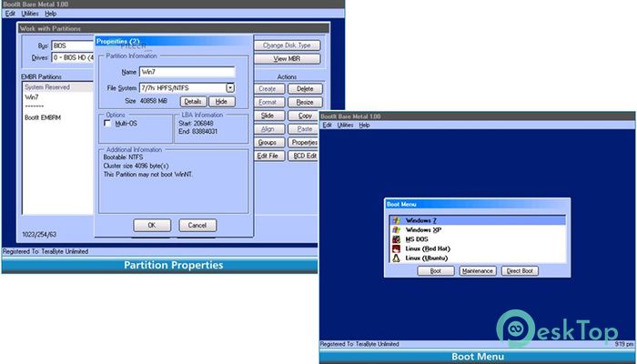
Task: Open Edit menu in Boot Menu window
Action: 328,126
